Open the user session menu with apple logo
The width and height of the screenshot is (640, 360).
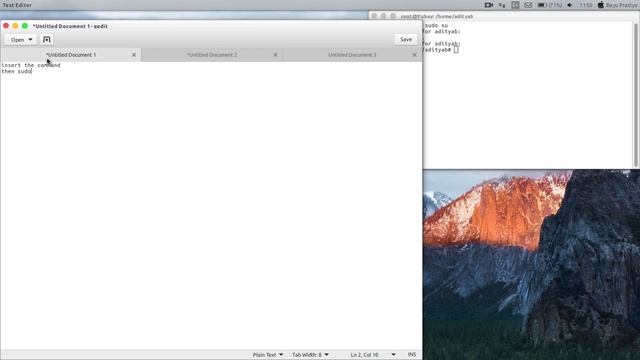(x=618, y=5)
